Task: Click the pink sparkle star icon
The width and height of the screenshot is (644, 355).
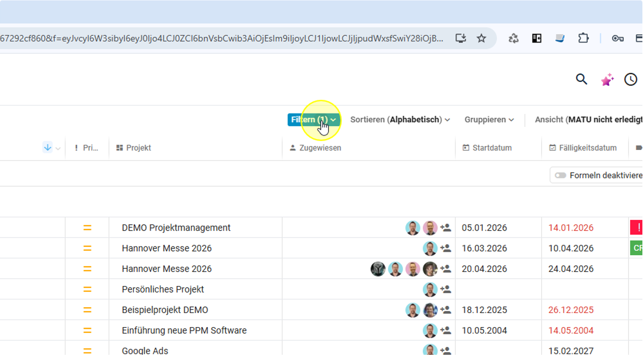Action: click(x=607, y=80)
